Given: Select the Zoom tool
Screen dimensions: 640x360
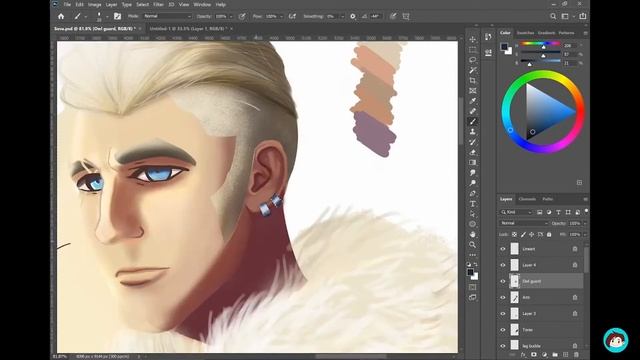Looking at the screenshot, I should 473,244.
